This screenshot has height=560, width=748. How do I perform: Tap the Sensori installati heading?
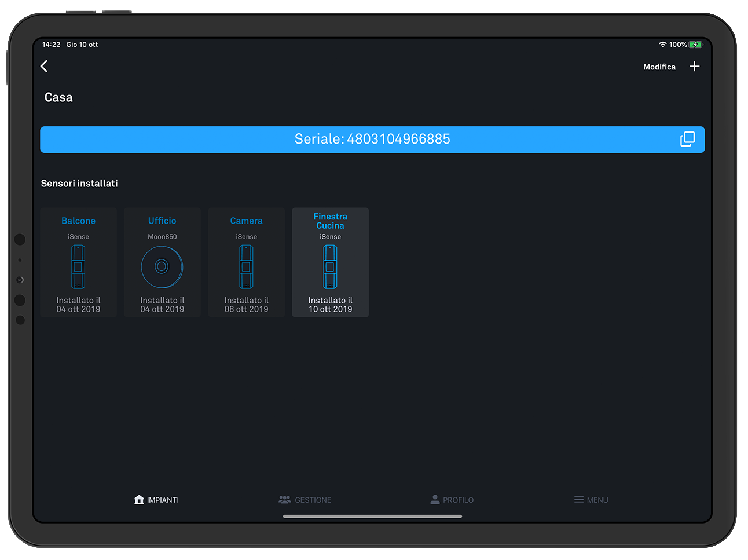(x=79, y=183)
